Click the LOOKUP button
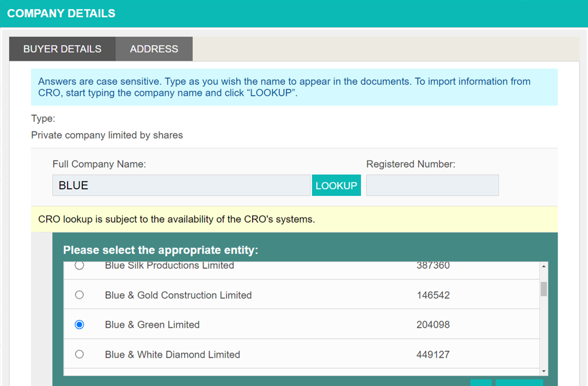The height and width of the screenshot is (386, 588). click(336, 185)
